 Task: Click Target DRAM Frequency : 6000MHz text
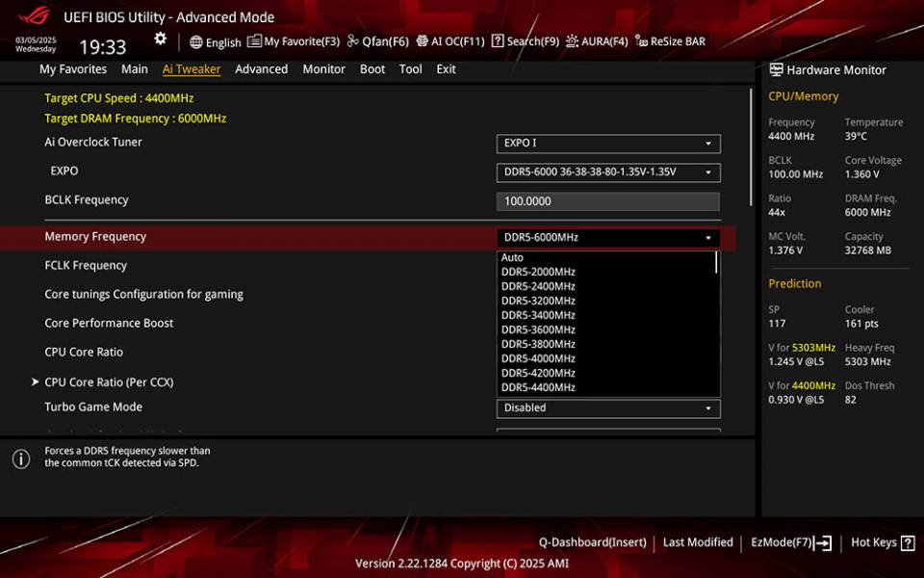[136, 118]
